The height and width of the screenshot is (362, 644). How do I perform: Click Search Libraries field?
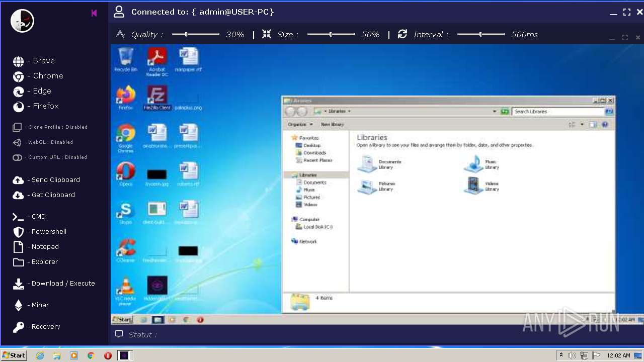coord(558,112)
